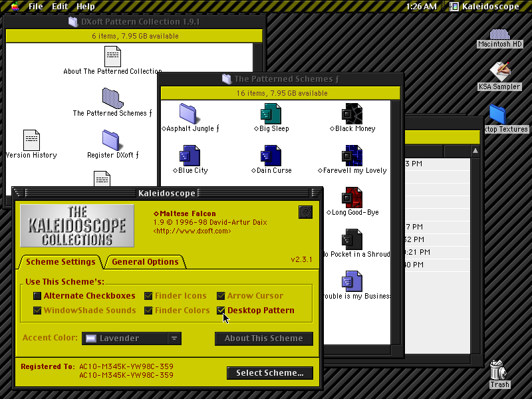Select the Big Sleep scheme icon
The width and height of the screenshot is (532, 399).
[x=271, y=113]
